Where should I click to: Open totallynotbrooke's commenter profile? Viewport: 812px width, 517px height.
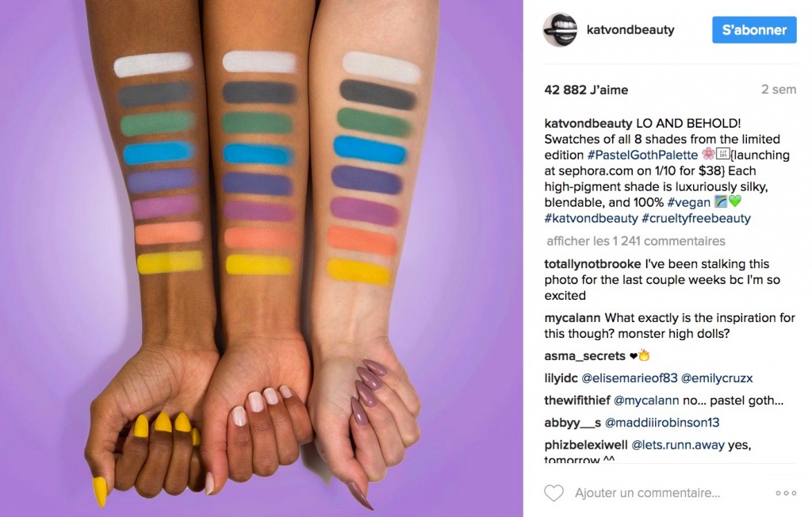(586, 264)
